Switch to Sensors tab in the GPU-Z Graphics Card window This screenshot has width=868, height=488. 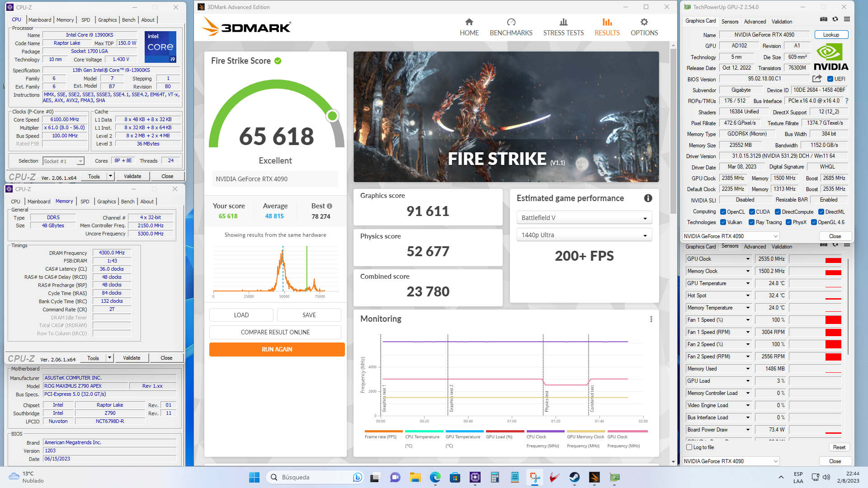point(730,22)
